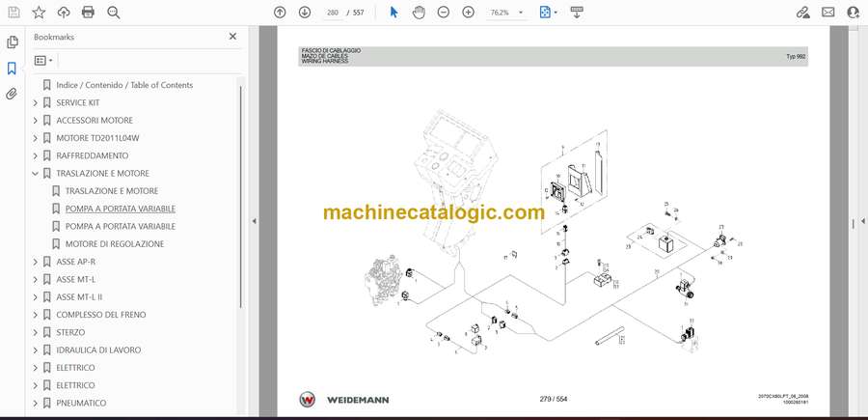Go to previous page with up arrow

[x=280, y=13]
